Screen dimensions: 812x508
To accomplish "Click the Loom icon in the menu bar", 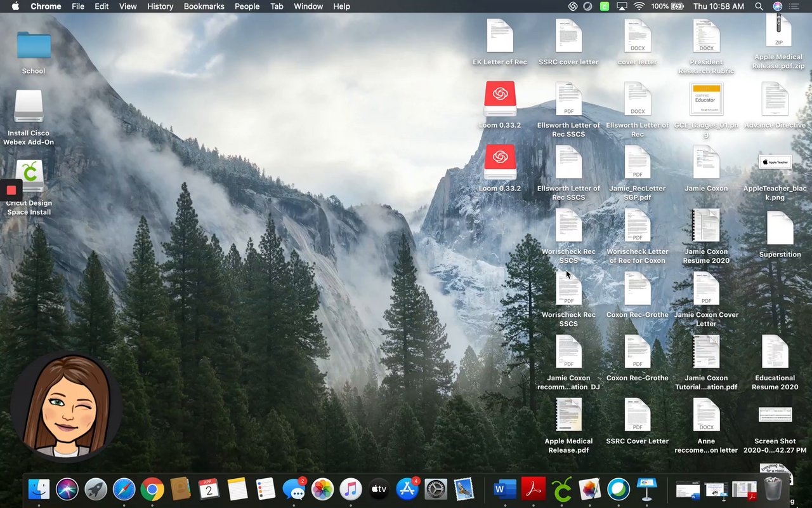I will (x=572, y=6).
